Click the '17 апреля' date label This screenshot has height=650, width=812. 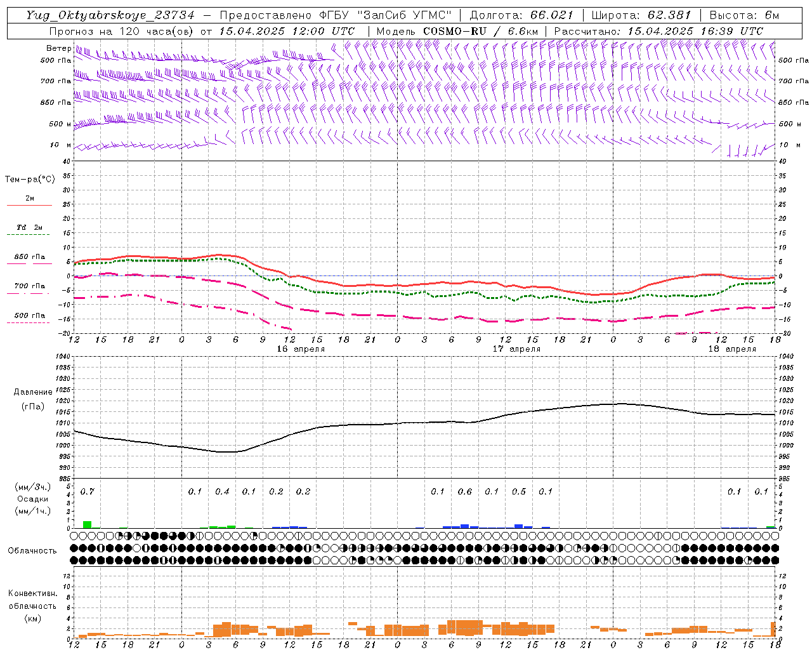[x=517, y=349]
